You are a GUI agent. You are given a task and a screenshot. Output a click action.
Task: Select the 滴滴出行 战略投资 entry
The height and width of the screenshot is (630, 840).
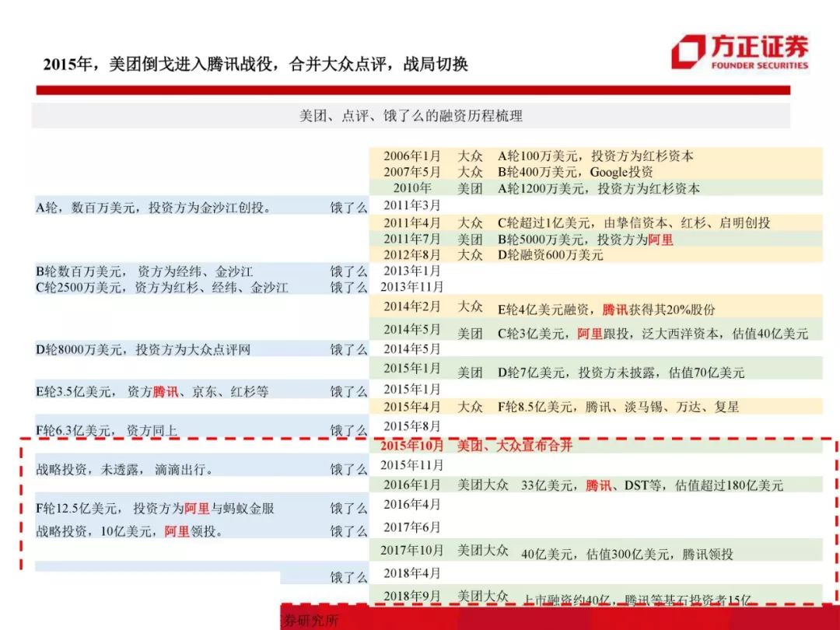coord(202,470)
